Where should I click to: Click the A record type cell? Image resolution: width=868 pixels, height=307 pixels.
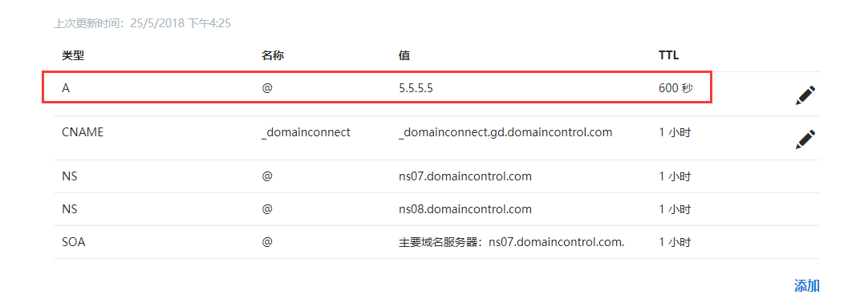(x=66, y=88)
